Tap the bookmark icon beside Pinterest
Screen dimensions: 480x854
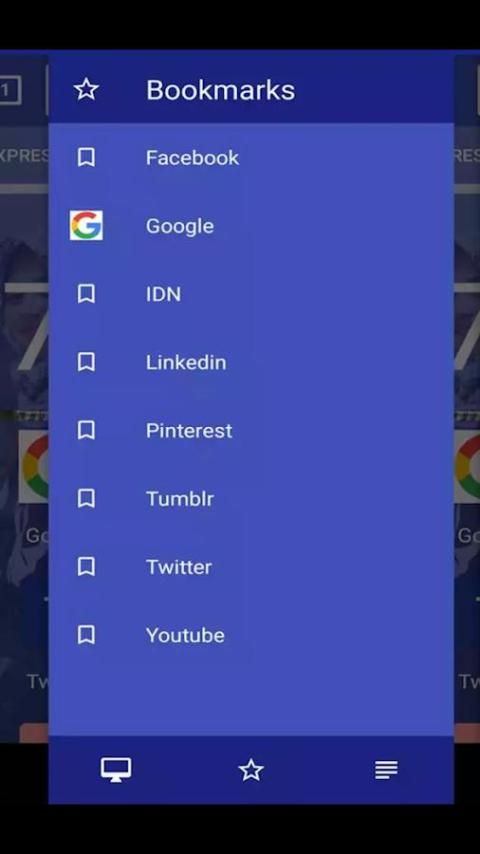86,430
